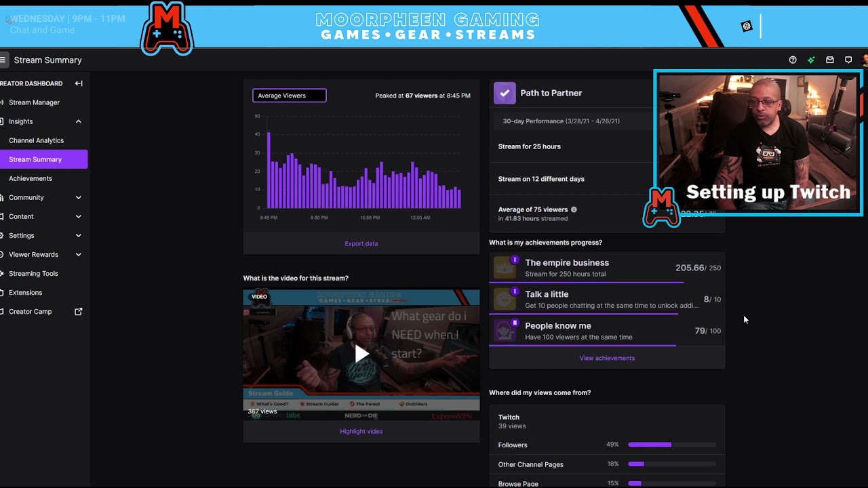Click the info icon next to Average of 75 viewers
868x488 pixels.
pos(574,209)
